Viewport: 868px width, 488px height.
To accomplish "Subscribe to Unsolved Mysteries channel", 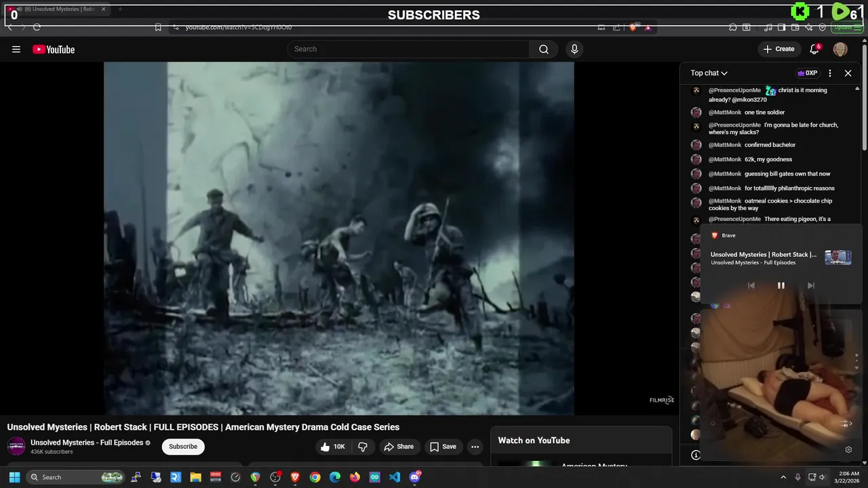I will (183, 447).
